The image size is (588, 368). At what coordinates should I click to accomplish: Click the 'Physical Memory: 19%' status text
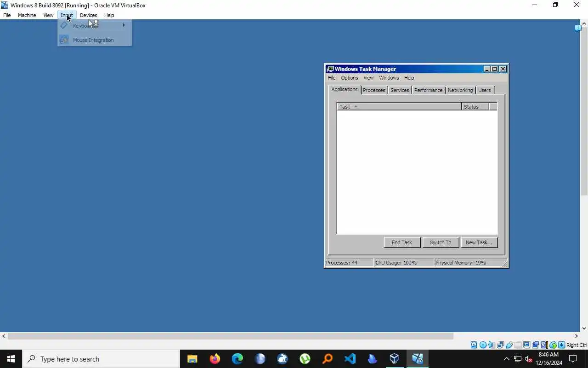tap(460, 263)
